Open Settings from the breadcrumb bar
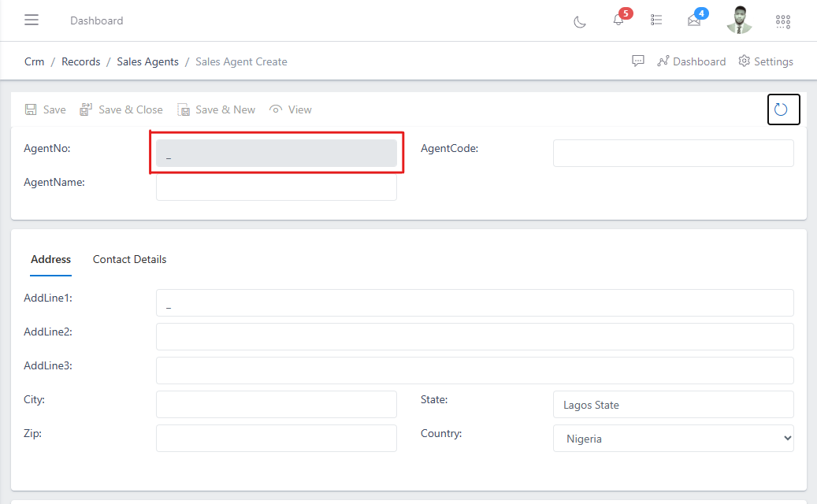817x504 pixels. pos(765,61)
